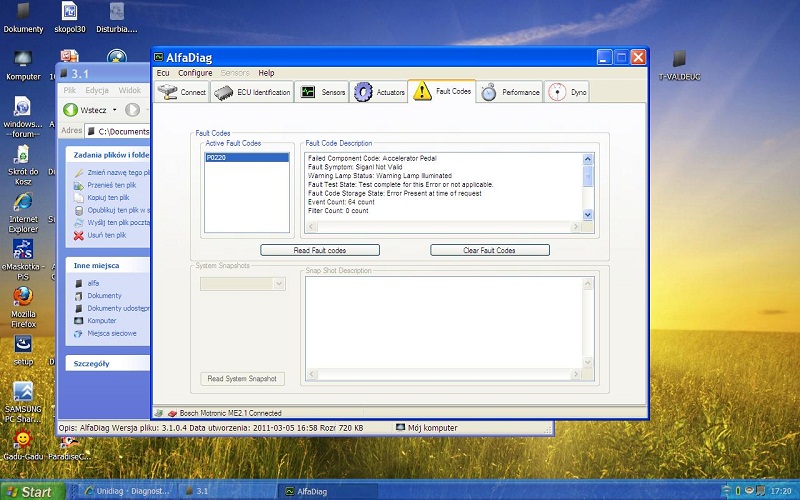This screenshot has height=500, width=800.
Task: Click AlfaDiag taskbar button
Action: tap(329, 491)
